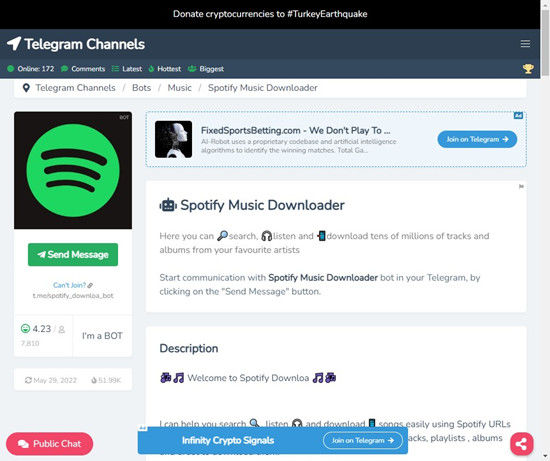Click the green smiley rating icon

[x=25, y=328]
